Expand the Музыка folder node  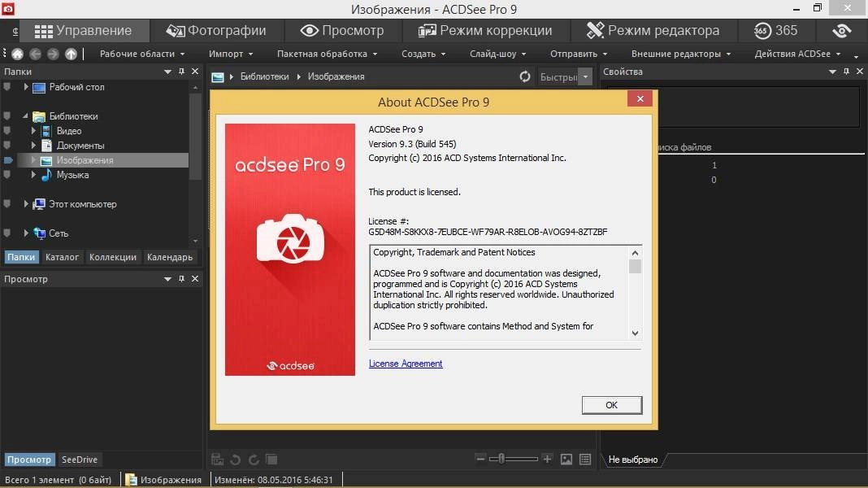33,175
